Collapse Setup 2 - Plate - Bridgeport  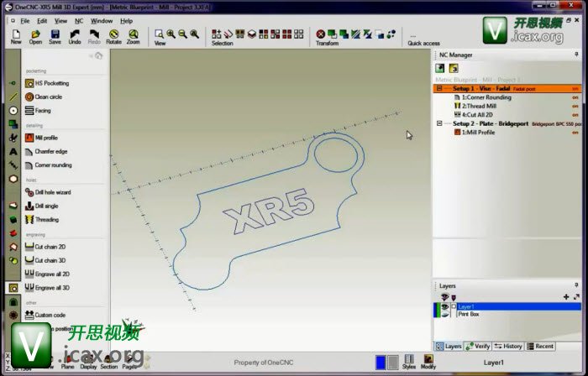pos(439,123)
